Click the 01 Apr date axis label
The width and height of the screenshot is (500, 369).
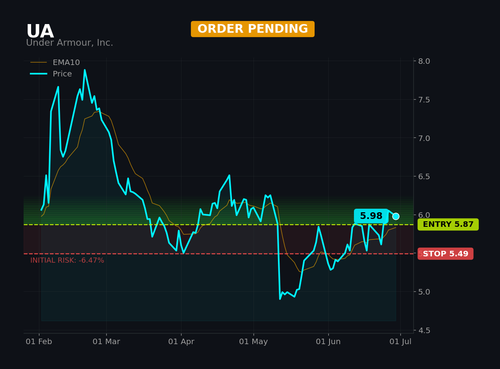181,342
